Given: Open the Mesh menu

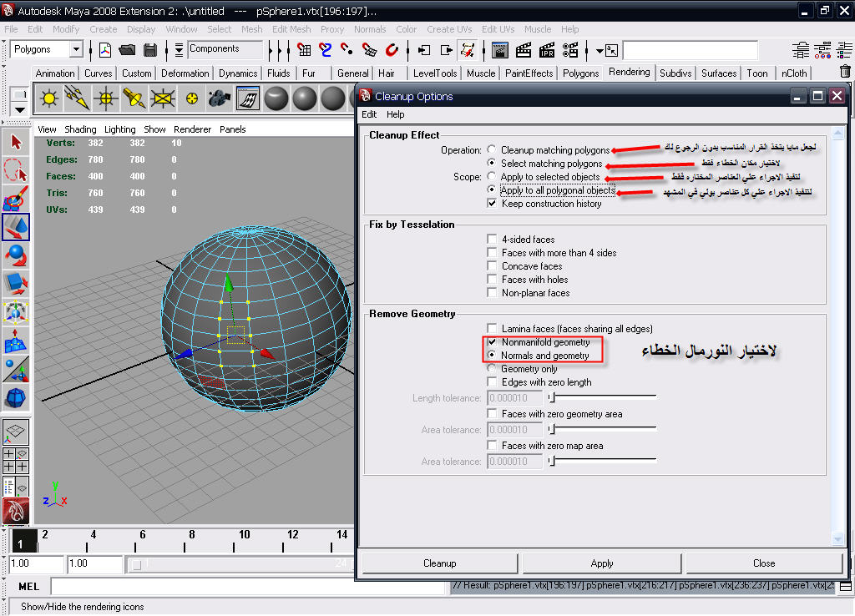Looking at the screenshot, I should point(252,29).
